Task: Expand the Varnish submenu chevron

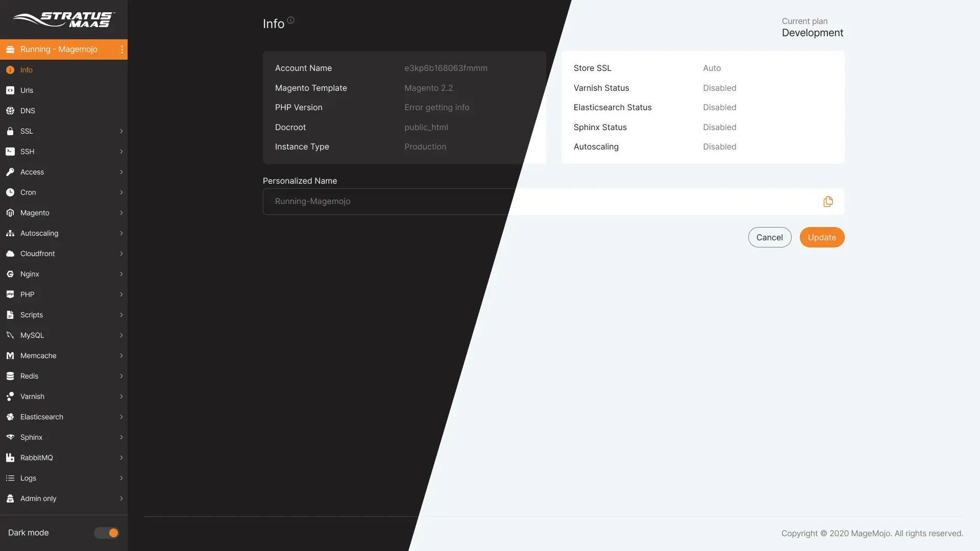Action: [121, 396]
